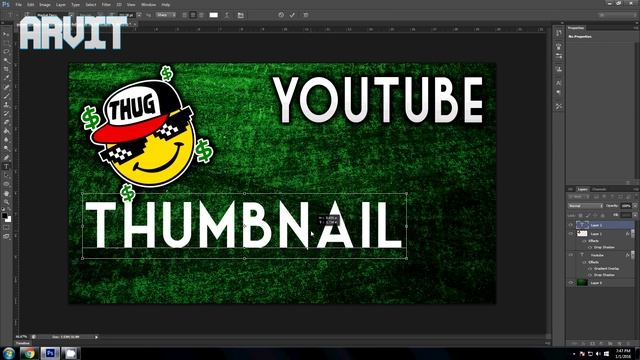Screen dimensions: 640x360
Task: Toggle Quick Mask mode icon
Action: coord(6,228)
